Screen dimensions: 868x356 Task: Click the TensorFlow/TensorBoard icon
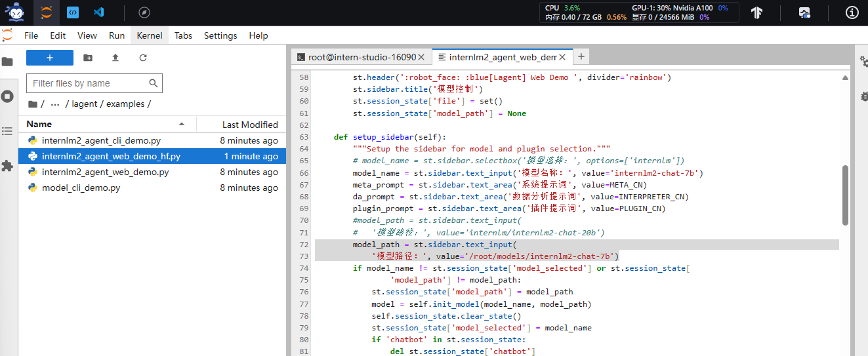pyautogui.click(x=756, y=12)
